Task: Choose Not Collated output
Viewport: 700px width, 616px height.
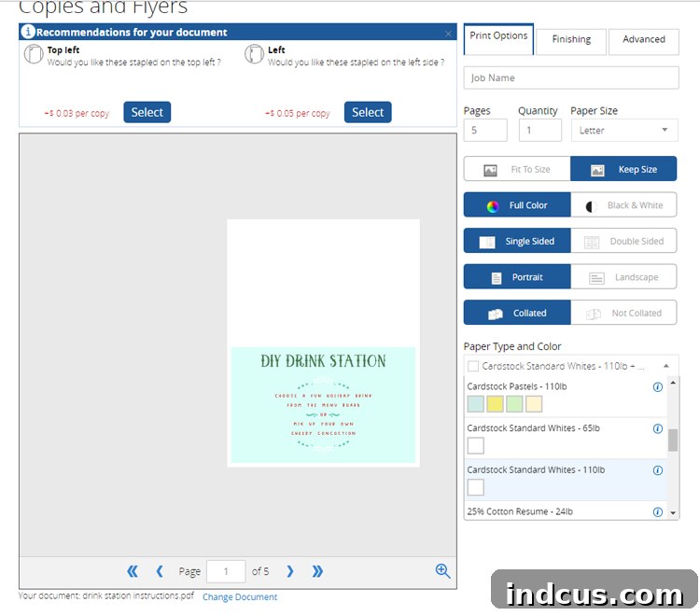Action: click(x=623, y=313)
